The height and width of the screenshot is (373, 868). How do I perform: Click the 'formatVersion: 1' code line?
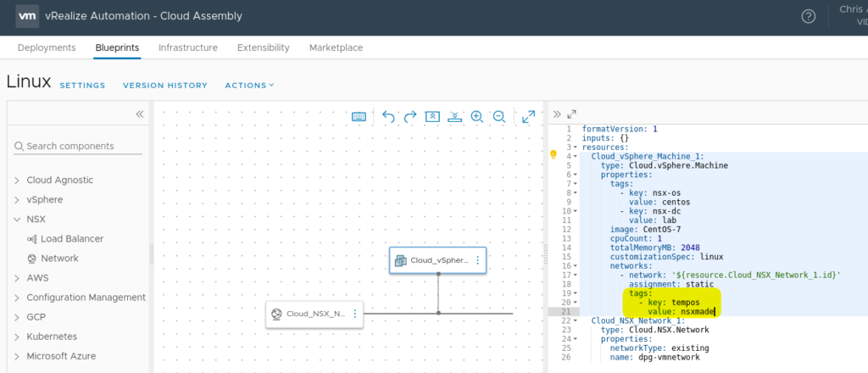pyautogui.click(x=620, y=128)
